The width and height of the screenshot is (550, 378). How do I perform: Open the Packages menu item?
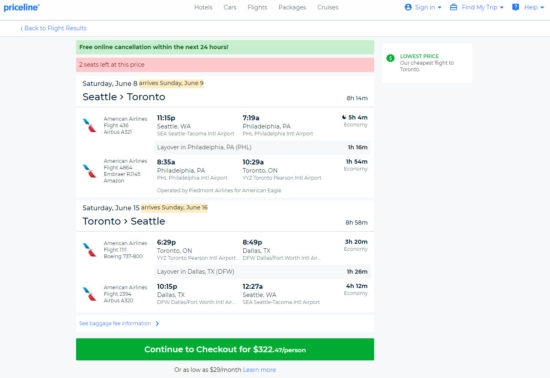292,7
